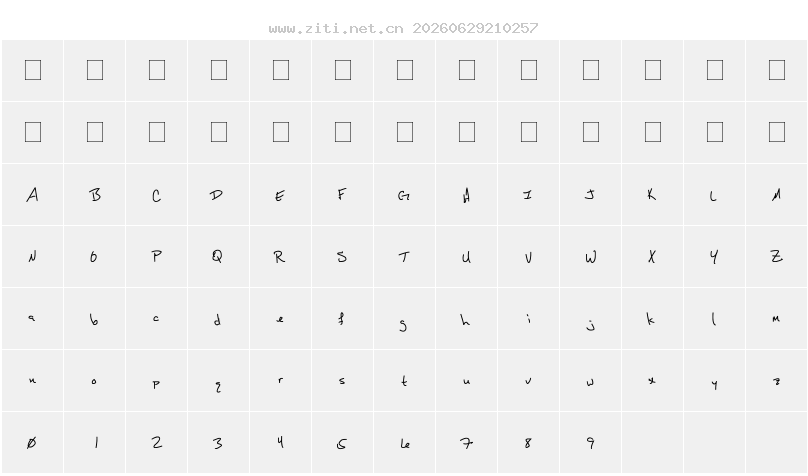
Task: Click the digit 2 glyph
Action: point(157,443)
